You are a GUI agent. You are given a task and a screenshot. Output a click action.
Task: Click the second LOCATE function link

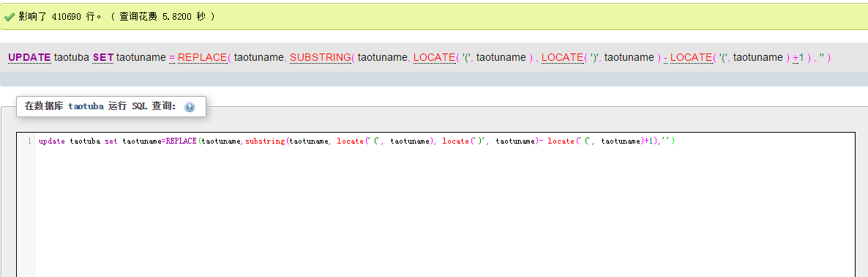tap(562, 57)
